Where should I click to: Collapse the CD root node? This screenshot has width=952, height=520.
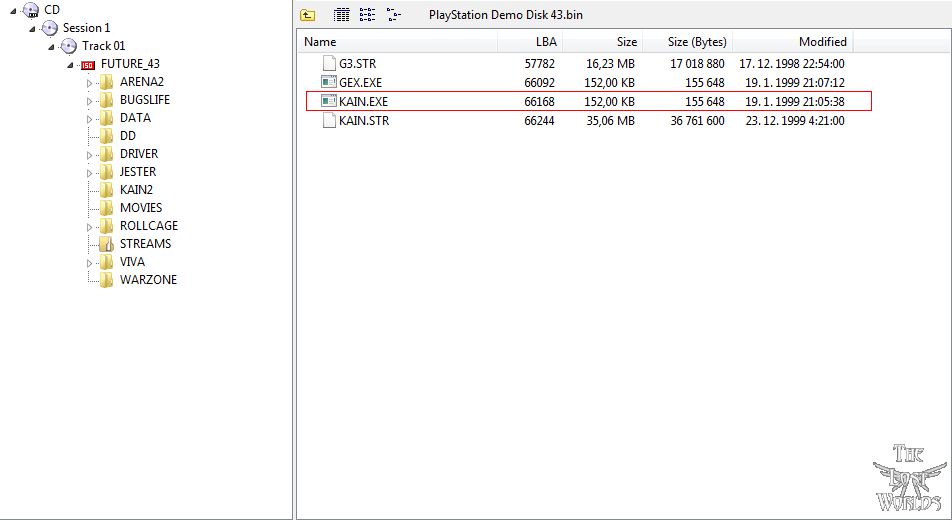13,11
